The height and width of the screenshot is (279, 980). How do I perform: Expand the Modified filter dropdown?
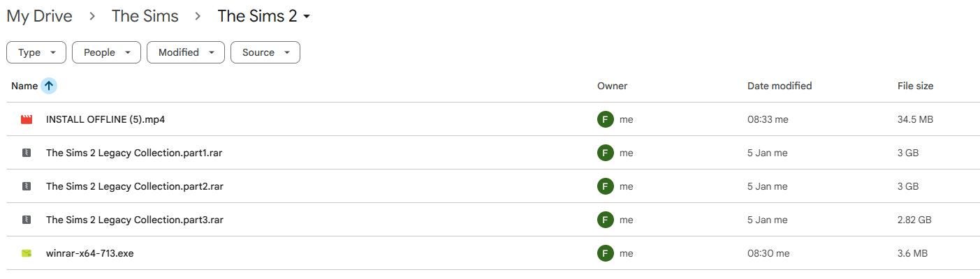(x=186, y=52)
